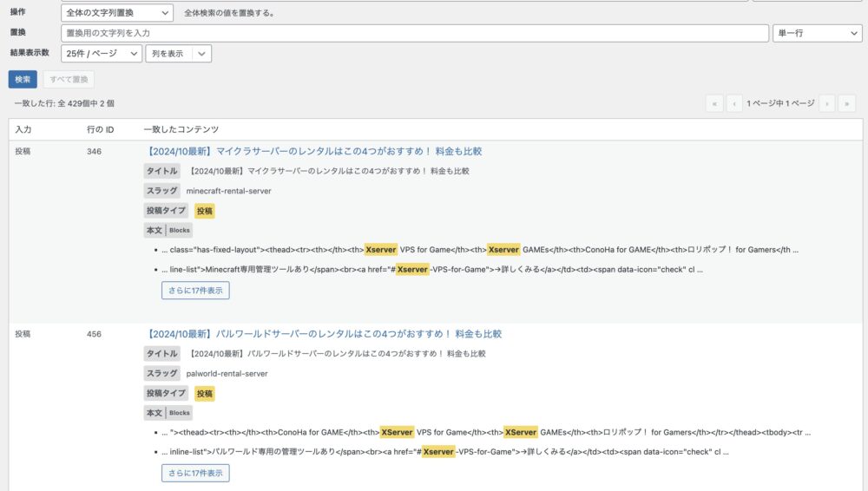Go to last page with » icon
Screen dimensions: 868x491
pyautogui.click(x=846, y=103)
